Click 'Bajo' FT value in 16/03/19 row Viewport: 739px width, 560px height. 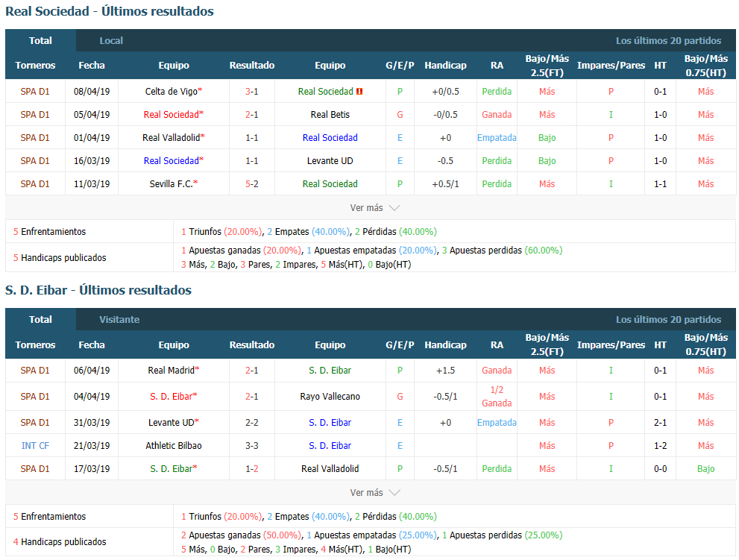[547, 161]
